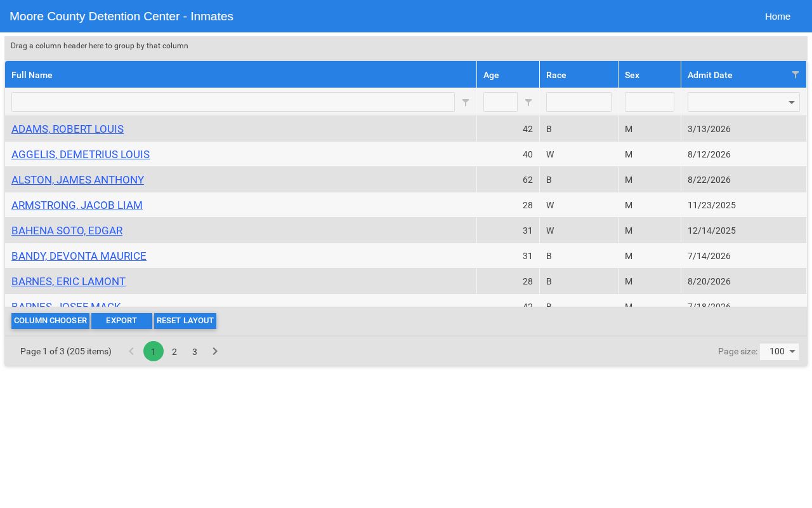Click the Column Chooser button
Image resolution: width=812 pixels, height=508 pixels.
click(x=50, y=321)
